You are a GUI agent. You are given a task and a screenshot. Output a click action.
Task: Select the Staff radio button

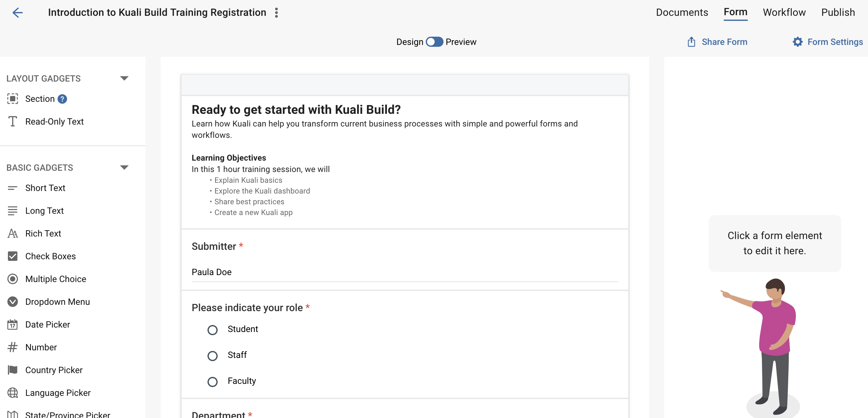pos(212,356)
